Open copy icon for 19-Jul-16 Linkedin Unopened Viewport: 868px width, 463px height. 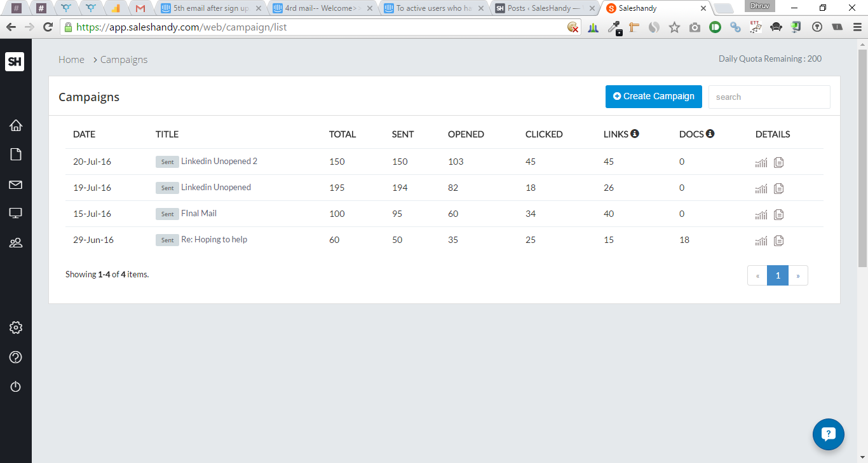point(779,188)
